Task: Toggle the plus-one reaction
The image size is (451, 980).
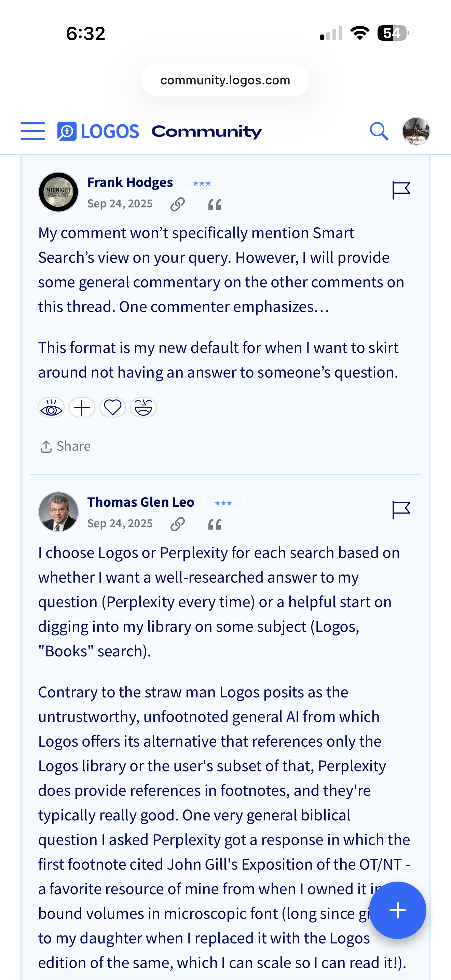Action: [x=82, y=407]
